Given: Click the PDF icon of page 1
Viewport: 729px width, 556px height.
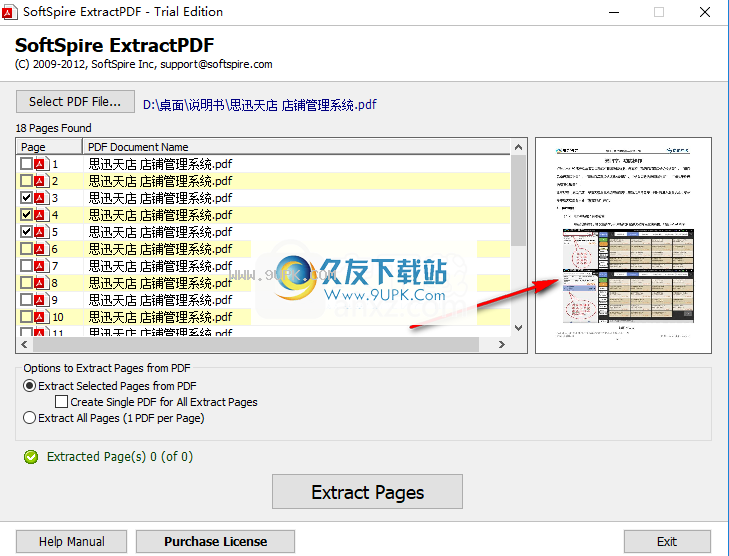Looking at the screenshot, I should [41, 164].
